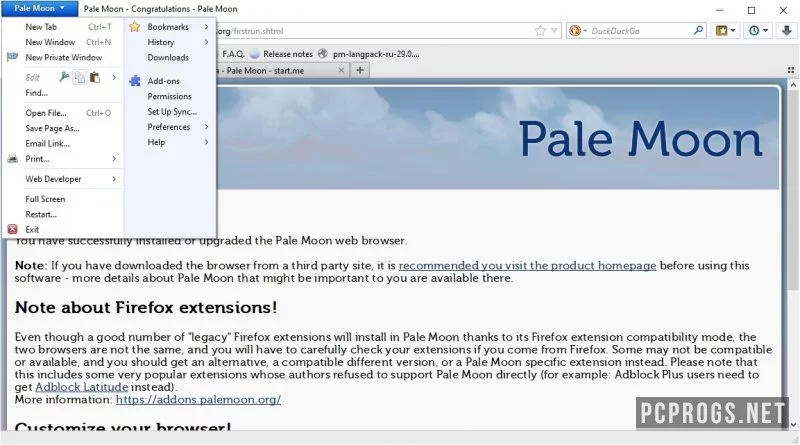Click the printer icon beside Print
The height and width of the screenshot is (445, 800).
pos(13,159)
